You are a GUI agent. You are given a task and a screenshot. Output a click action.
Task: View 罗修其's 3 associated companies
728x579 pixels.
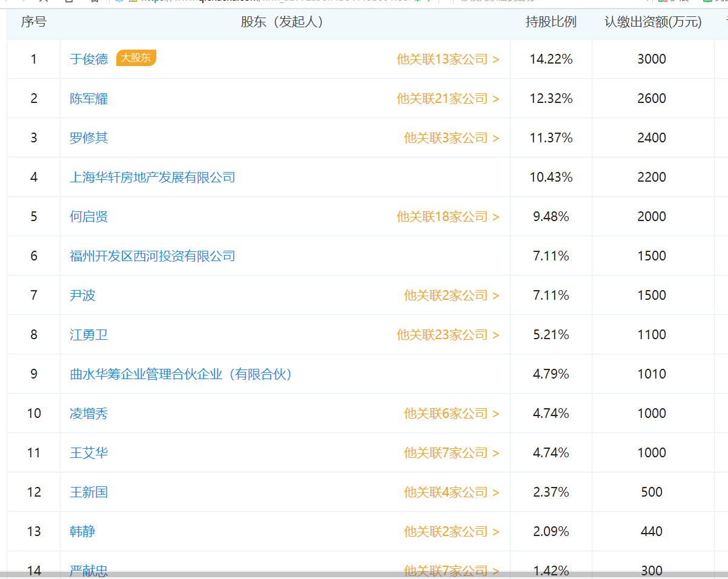tap(452, 137)
